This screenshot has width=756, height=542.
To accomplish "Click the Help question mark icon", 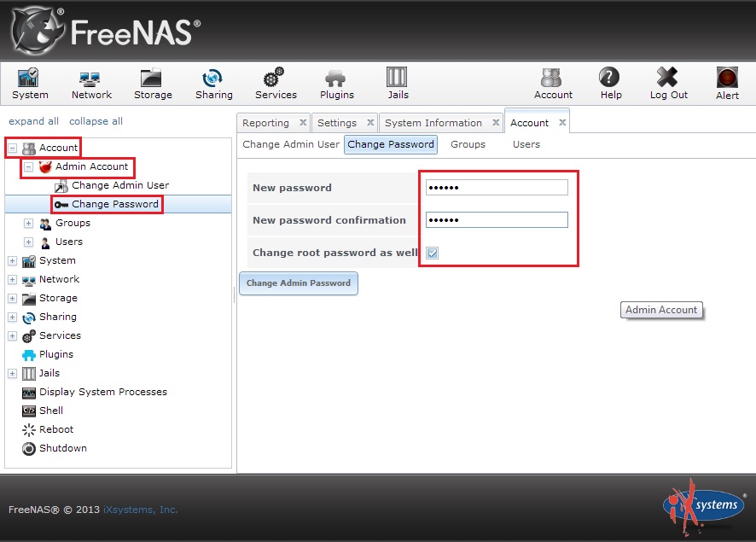I will coord(610,77).
